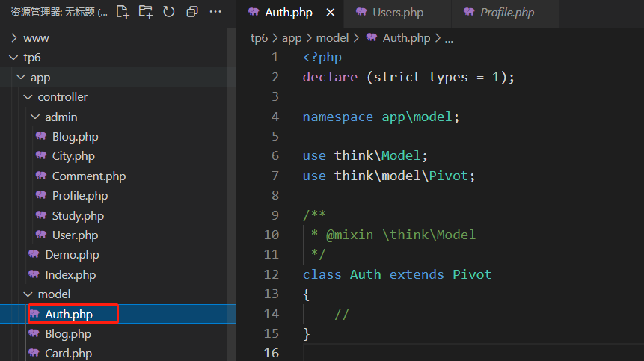644x361 pixels.
Task: Click the 'namespace' keyword on line 4
Action: pos(338,117)
